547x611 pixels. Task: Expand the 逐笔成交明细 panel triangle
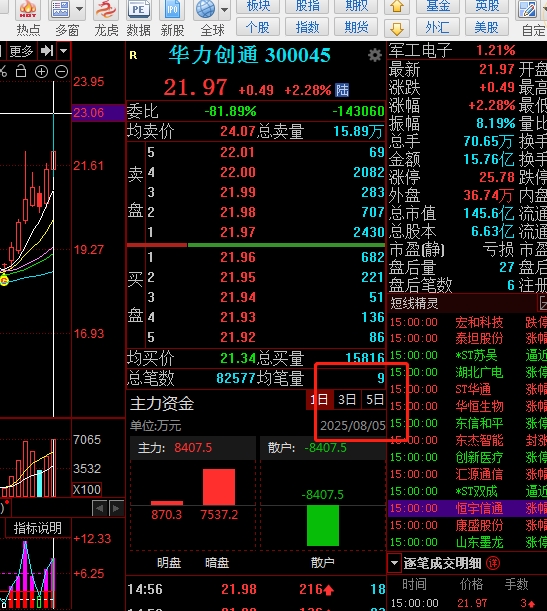tap(394, 563)
